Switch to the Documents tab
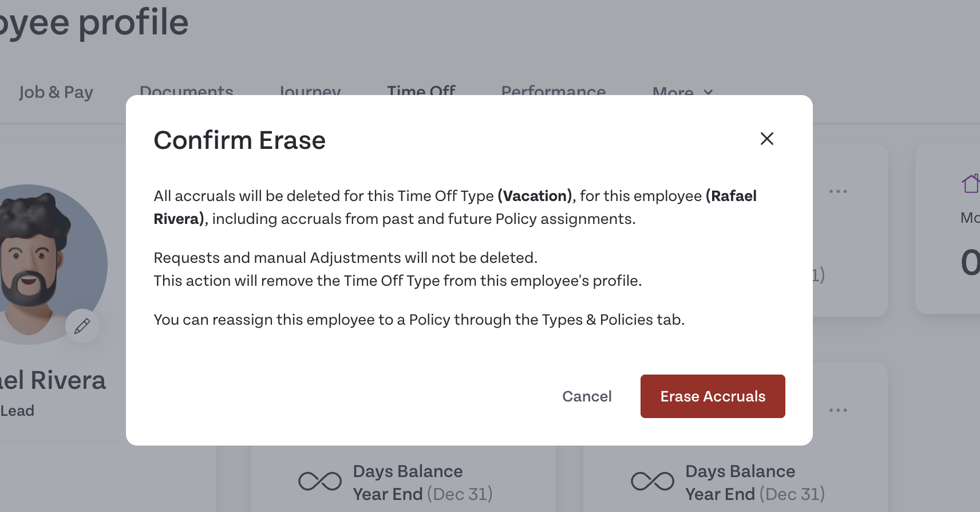 coord(187,91)
